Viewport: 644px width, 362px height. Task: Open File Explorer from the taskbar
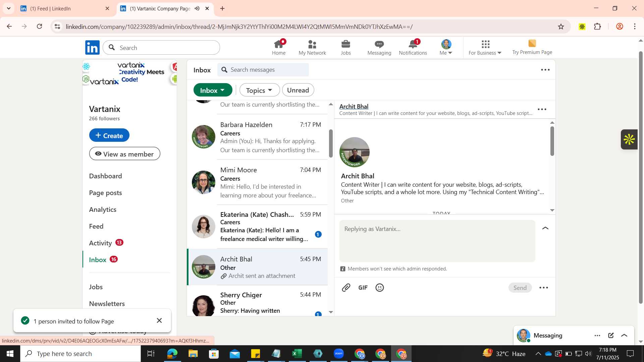(x=193, y=354)
